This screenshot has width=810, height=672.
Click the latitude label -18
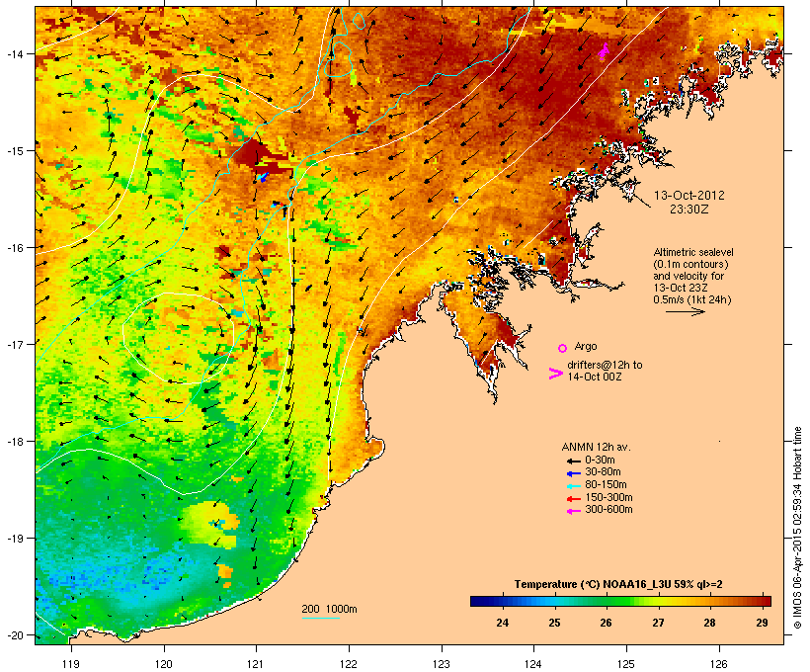click(14, 442)
